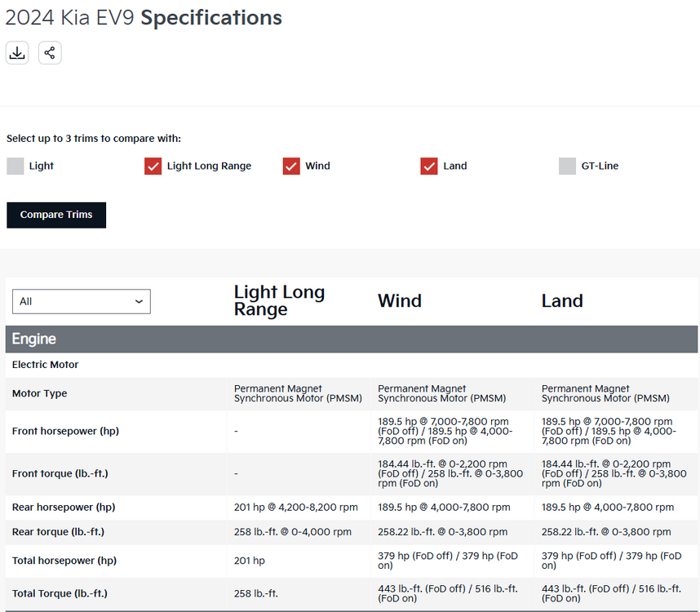Screen dimensions: 700x612
Task: Click the download specifications icon
Action: pyautogui.click(x=17, y=53)
